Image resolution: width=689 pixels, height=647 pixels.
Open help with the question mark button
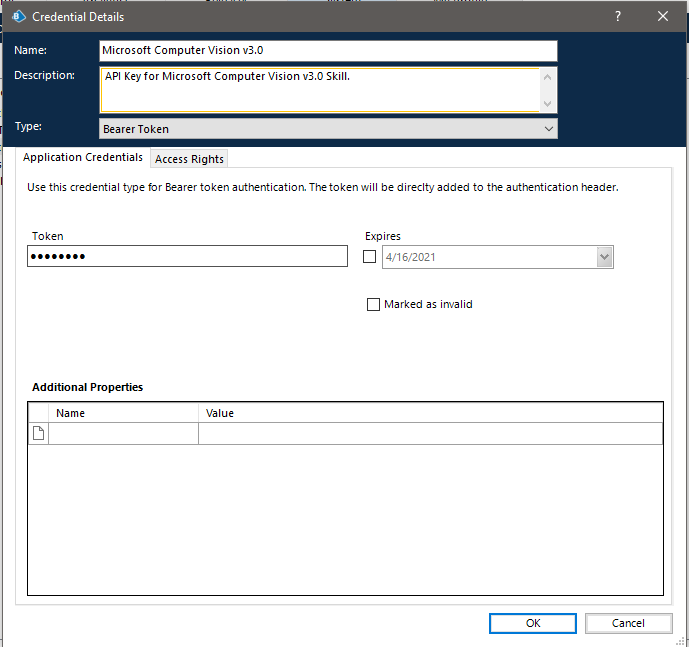(618, 16)
